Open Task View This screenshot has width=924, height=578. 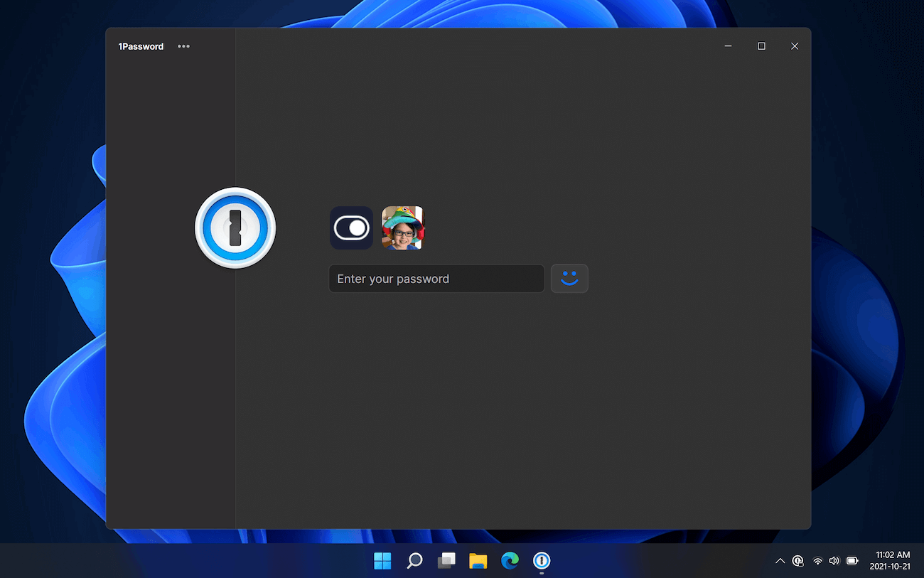[x=446, y=561]
